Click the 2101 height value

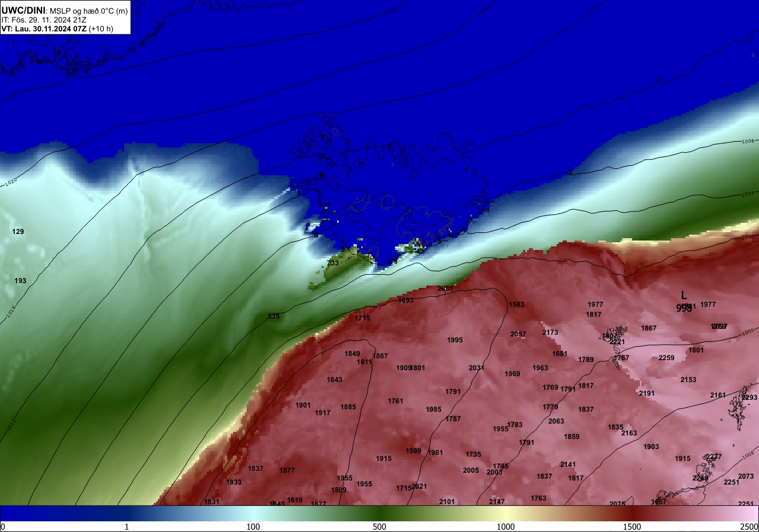447,502
